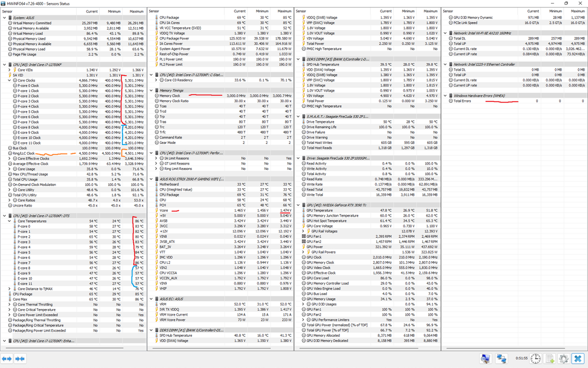588x368 pixels.
Task: Close sensors with the blue X icon
Action: coord(578,359)
